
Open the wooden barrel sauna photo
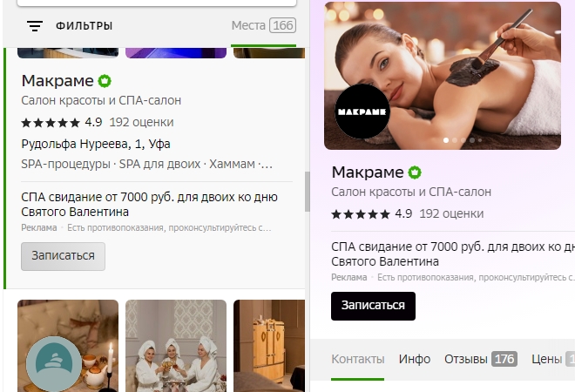(269, 346)
